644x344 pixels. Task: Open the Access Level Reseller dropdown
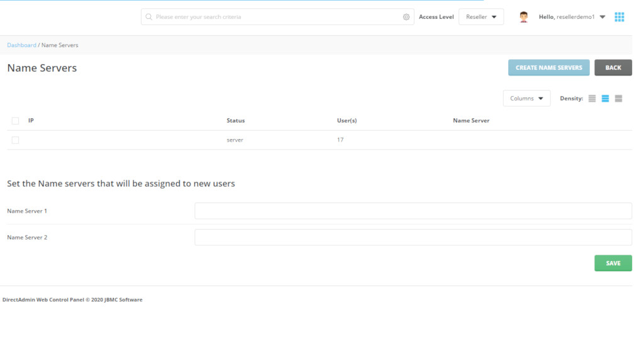tap(481, 17)
